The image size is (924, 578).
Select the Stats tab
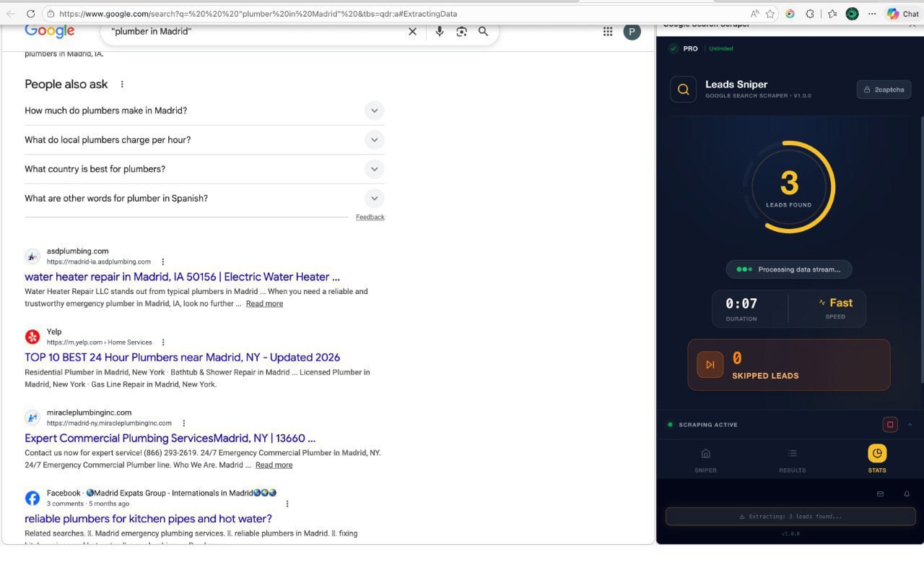tap(877, 460)
